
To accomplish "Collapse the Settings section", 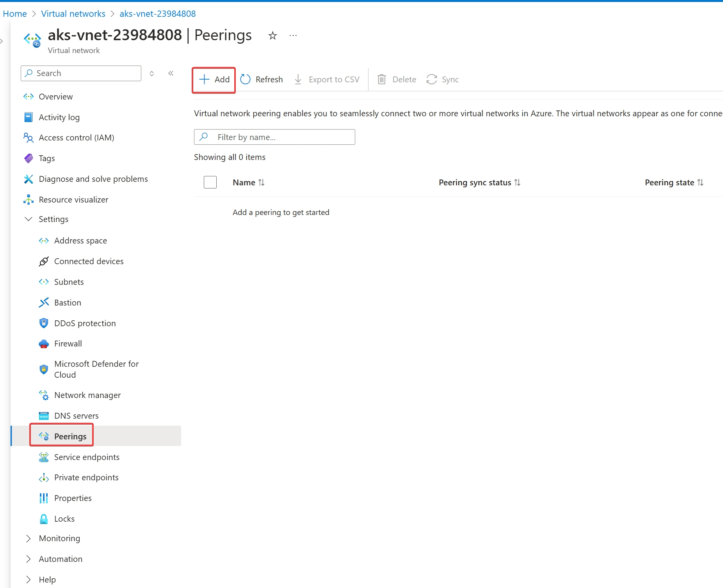I will 28,219.
